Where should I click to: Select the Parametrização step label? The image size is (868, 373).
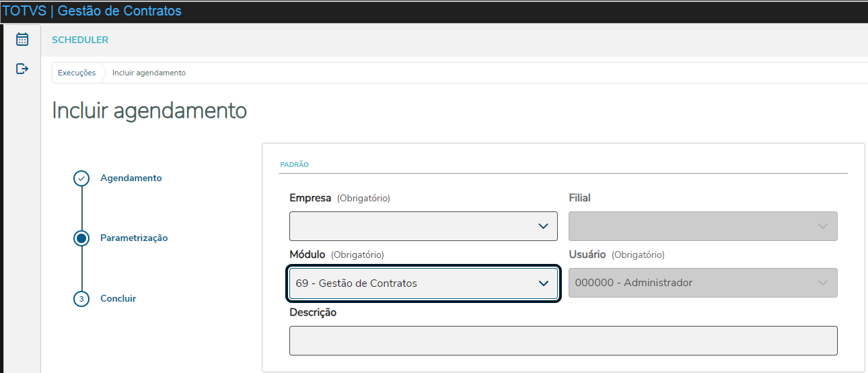tap(134, 238)
